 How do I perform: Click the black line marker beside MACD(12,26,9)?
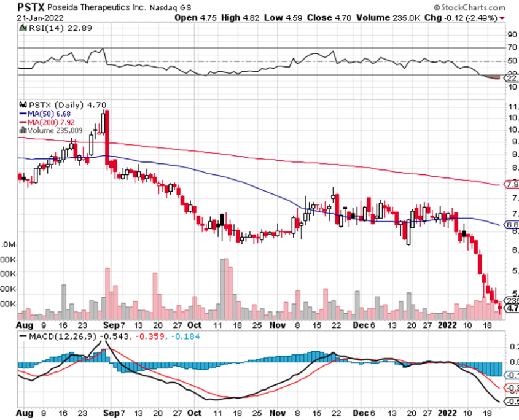[x=24, y=337]
